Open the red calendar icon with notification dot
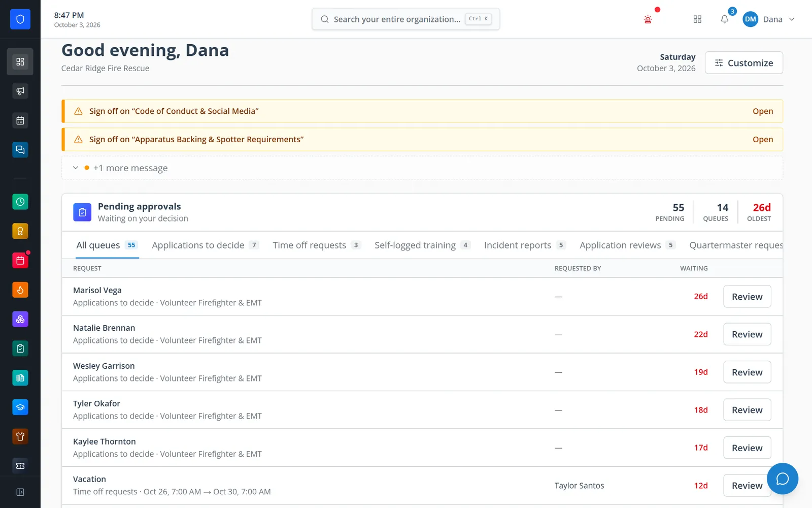 tap(20, 261)
